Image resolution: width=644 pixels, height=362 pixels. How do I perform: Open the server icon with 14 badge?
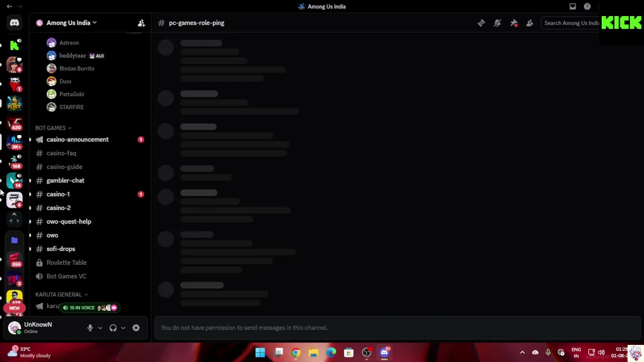point(15,180)
